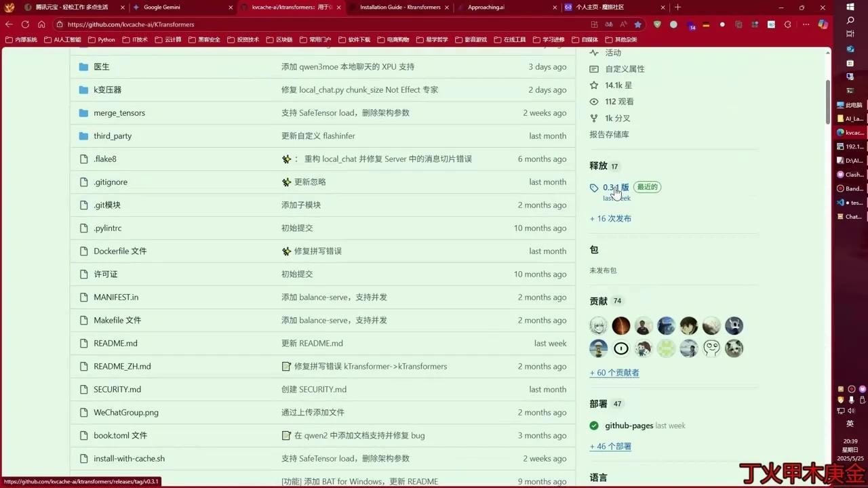Open the 自媒体 bookmarks folder
The height and width of the screenshot is (488, 868).
tap(589, 39)
